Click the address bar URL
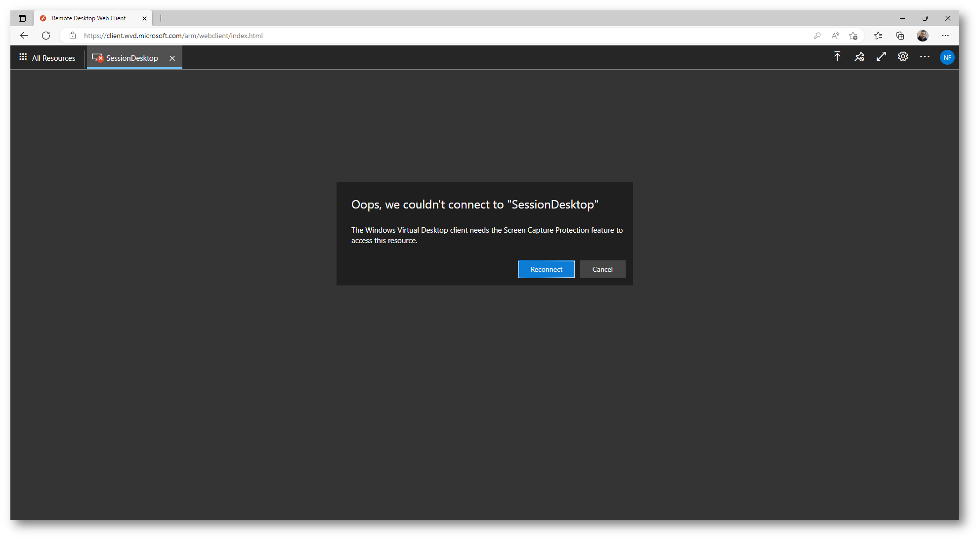 [173, 36]
